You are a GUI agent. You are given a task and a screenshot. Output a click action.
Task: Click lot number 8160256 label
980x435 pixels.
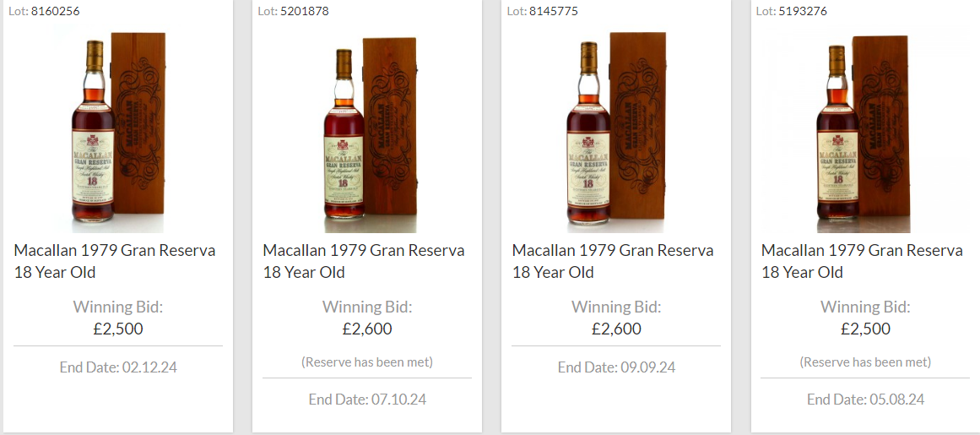point(44,11)
